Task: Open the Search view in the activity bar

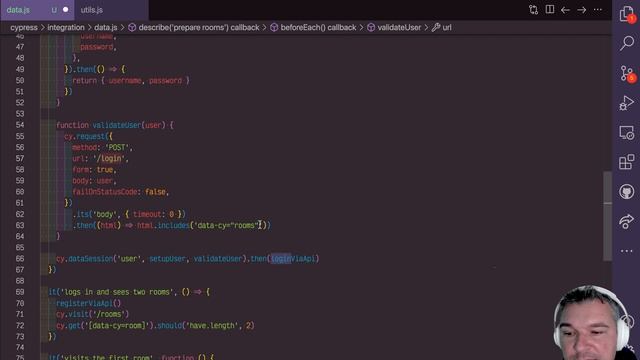Action: [x=627, y=43]
